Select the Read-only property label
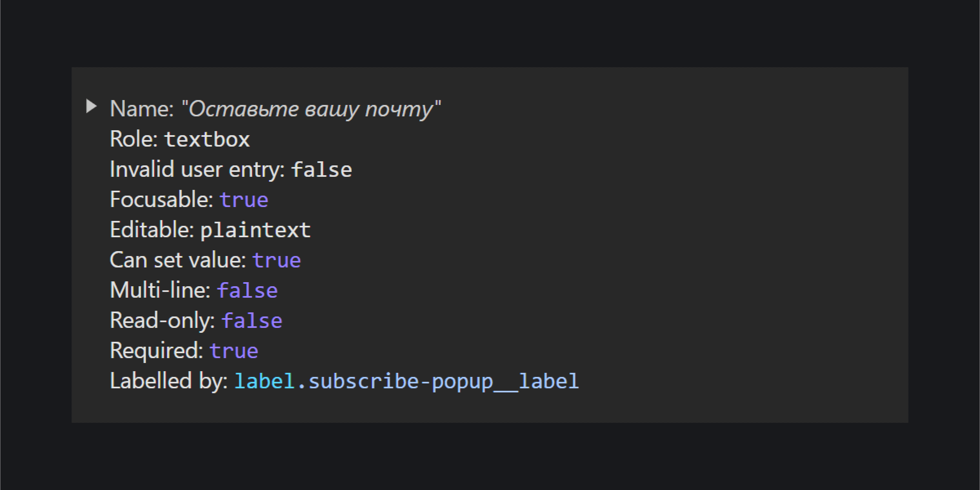Screen dimensions: 980x490 (x=162, y=321)
